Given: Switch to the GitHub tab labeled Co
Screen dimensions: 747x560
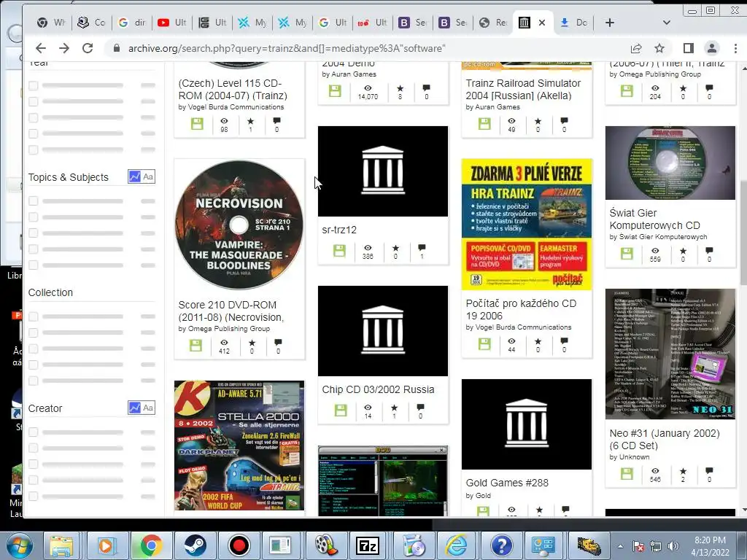Looking at the screenshot, I should tap(91, 23).
